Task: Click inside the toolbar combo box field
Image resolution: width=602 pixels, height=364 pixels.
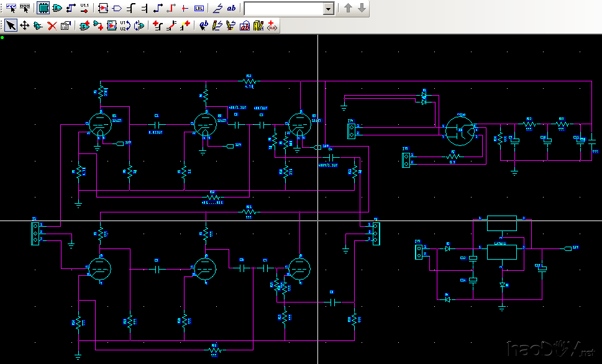Action: [x=284, y=9]
